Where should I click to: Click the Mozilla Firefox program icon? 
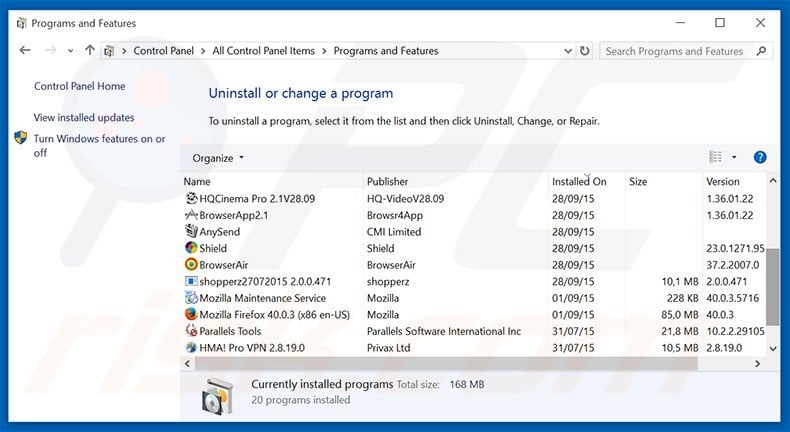(191, 315)
